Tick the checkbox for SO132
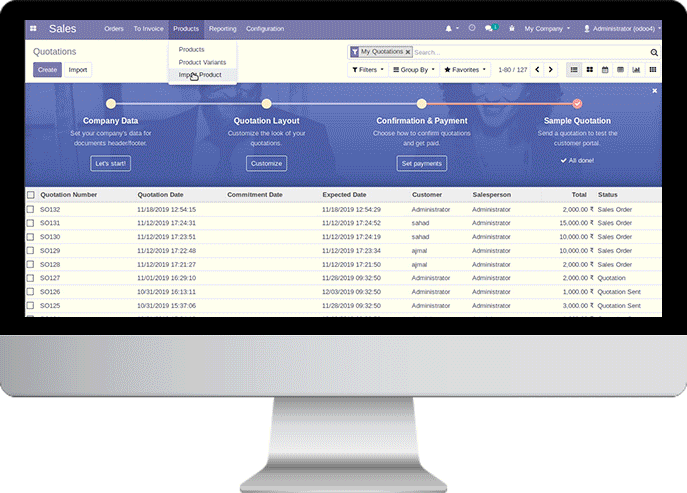 click(x=30, y=209)
